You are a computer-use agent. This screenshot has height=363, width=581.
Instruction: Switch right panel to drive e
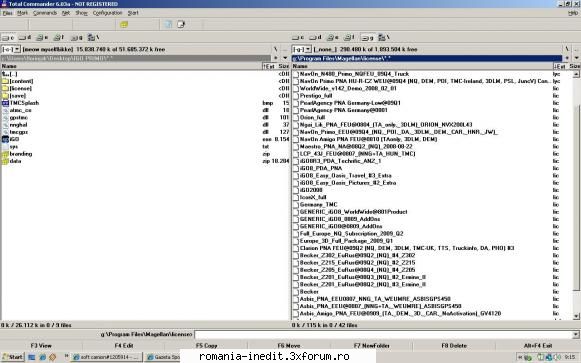(x=332, y=37)
